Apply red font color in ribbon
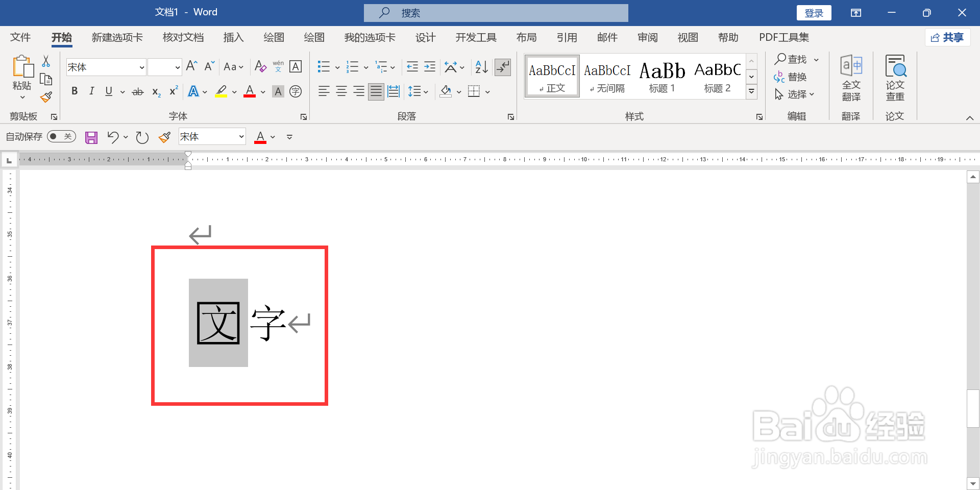Screen dimensions: 980x490 point(250,91)
